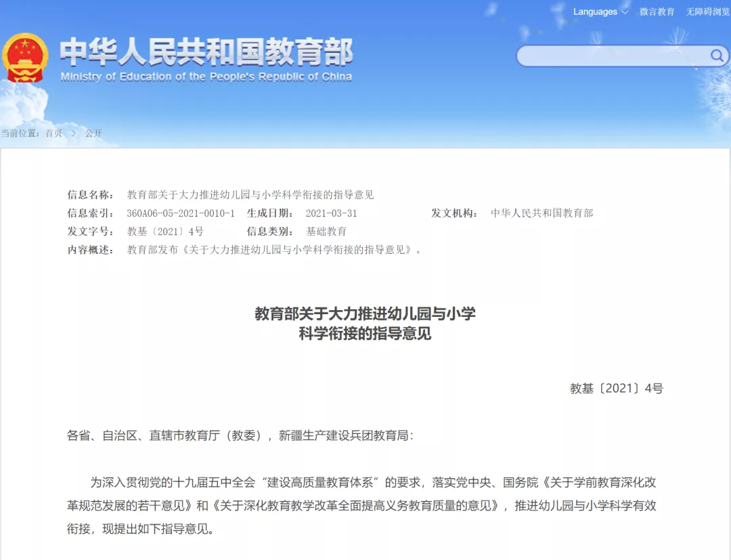The height and width of the screenshot is (560, 731).
Task: Click the bold document title heading
Action: pos(365,323)
